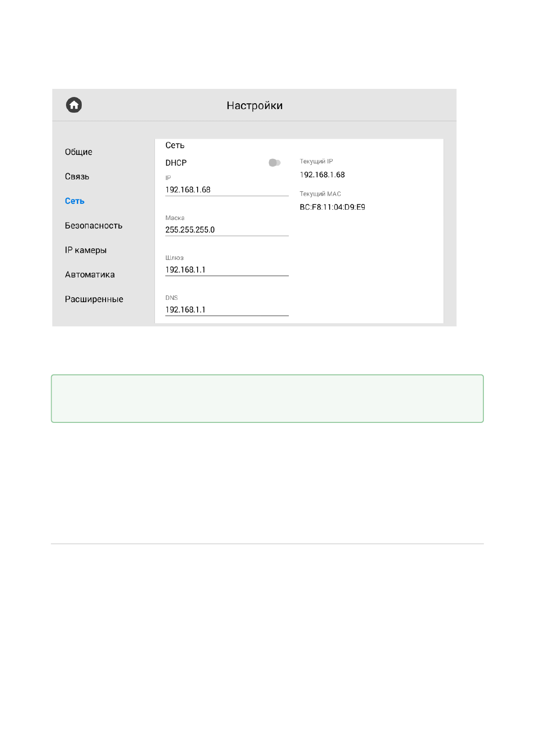Click the DHCP label text

click(176, 163)
